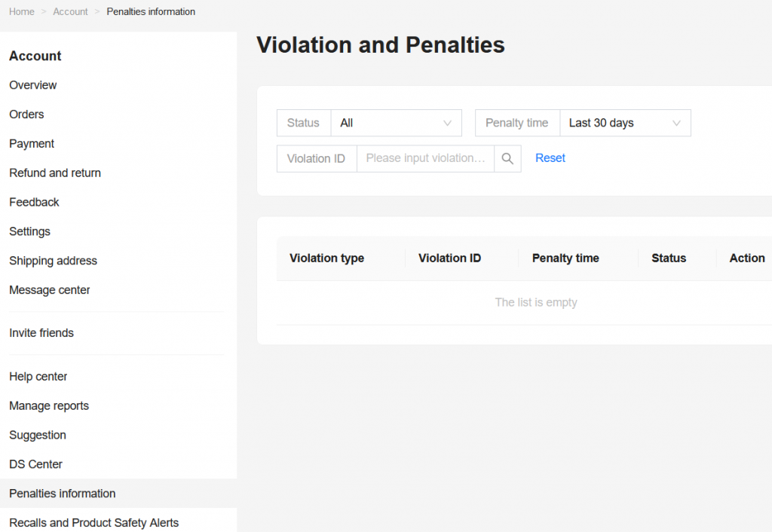The height and width of the screenshot is (532, 772).
Task: Go to Account in the breadcrumb
Action: [70, 12]
